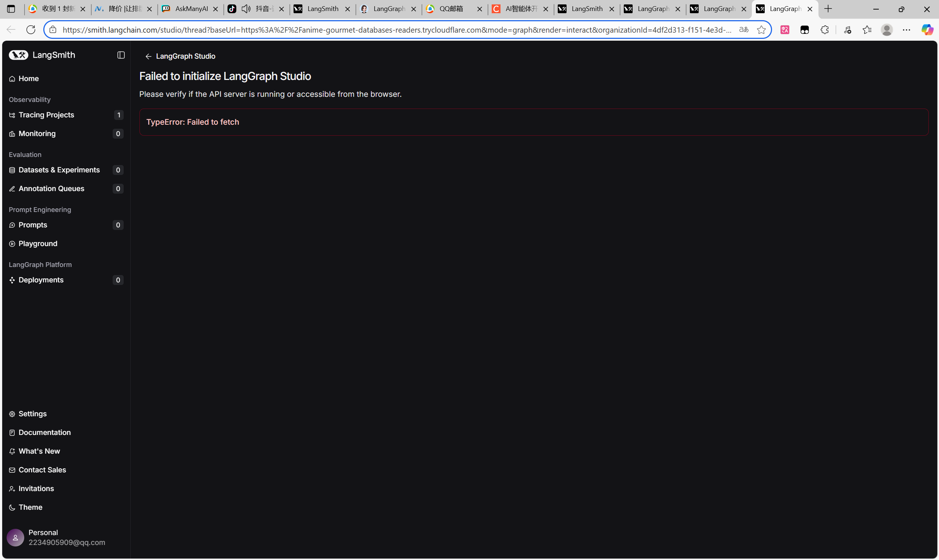Switch to the QQ邮箱 tab
The height and width of the screenshot is (560, 939).
pyautogui.click(x=452, y=9)
